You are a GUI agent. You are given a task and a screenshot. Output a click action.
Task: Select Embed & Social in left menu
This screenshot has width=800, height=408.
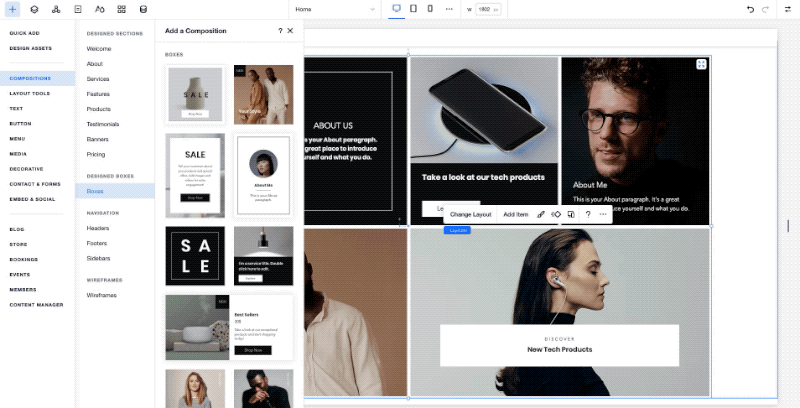click(32, 199)
